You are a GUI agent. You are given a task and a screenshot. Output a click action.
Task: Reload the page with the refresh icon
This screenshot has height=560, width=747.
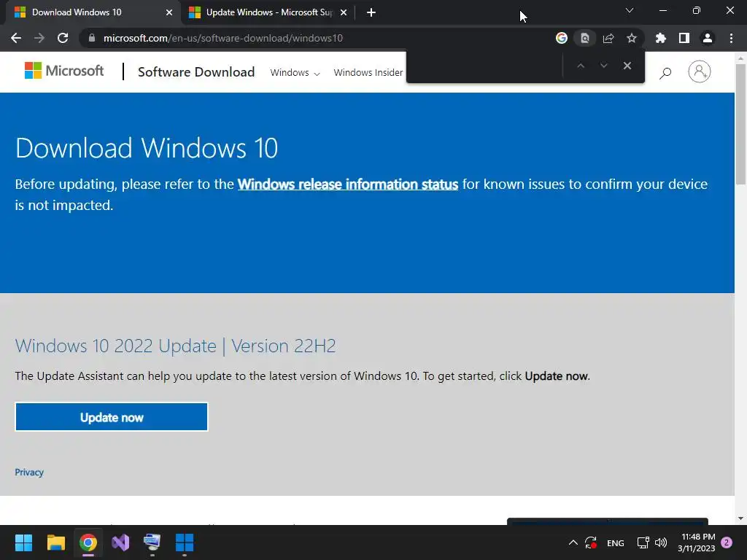pyautogui.click(x=63, y=38)
